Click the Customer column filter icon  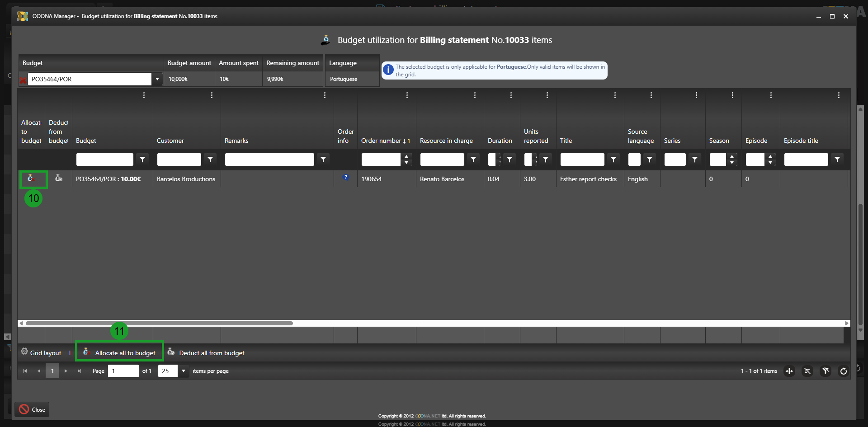(210, 159)
